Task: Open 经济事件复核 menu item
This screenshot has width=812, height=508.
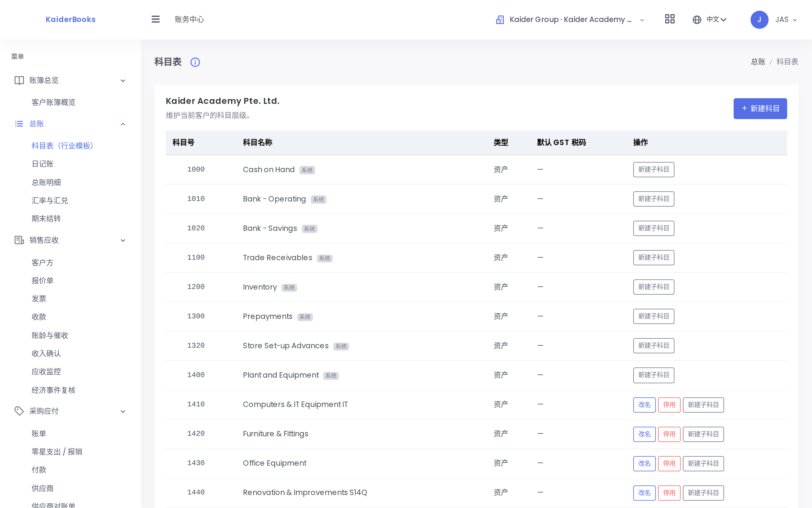Action: (53, 390)
